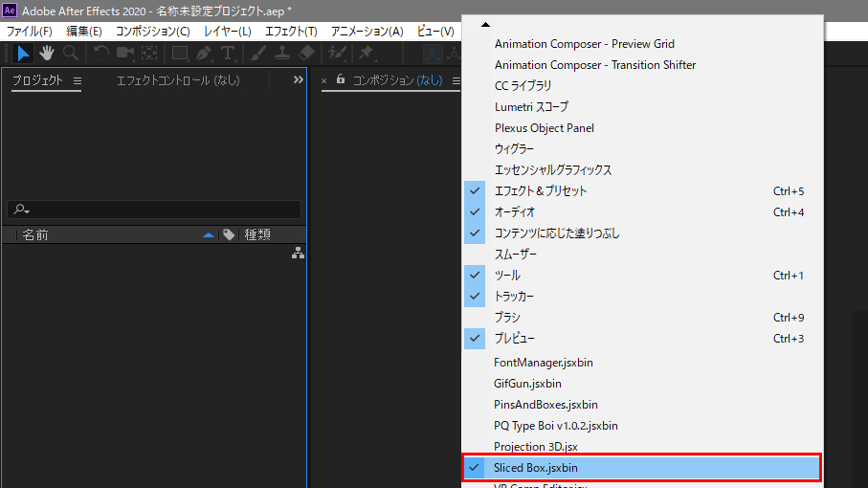
Task: Select the Pan Behind anchor point tool
Action: (x=149, y=54)
